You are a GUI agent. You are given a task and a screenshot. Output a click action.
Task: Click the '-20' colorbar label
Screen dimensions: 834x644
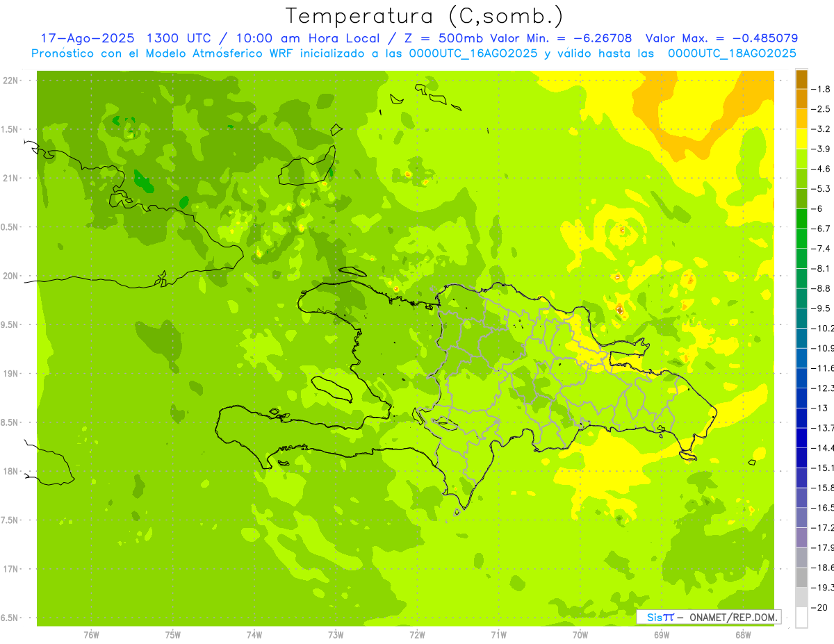coord(820,607)
